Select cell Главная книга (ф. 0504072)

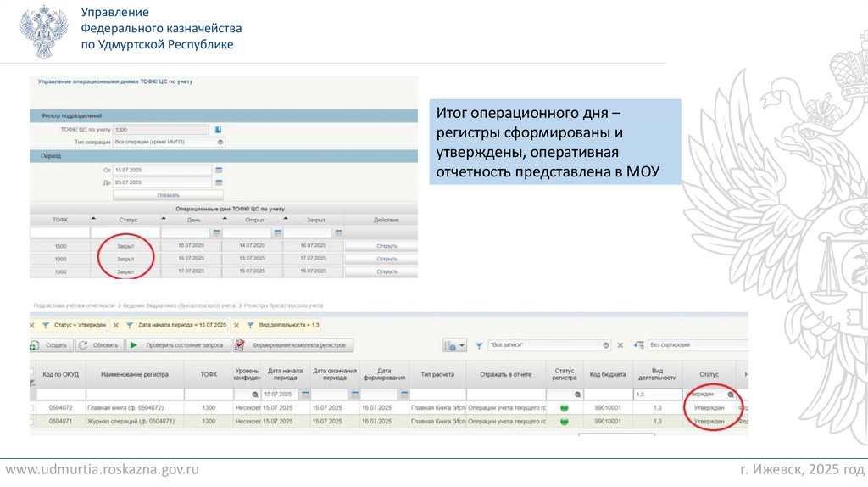[135, 408]
